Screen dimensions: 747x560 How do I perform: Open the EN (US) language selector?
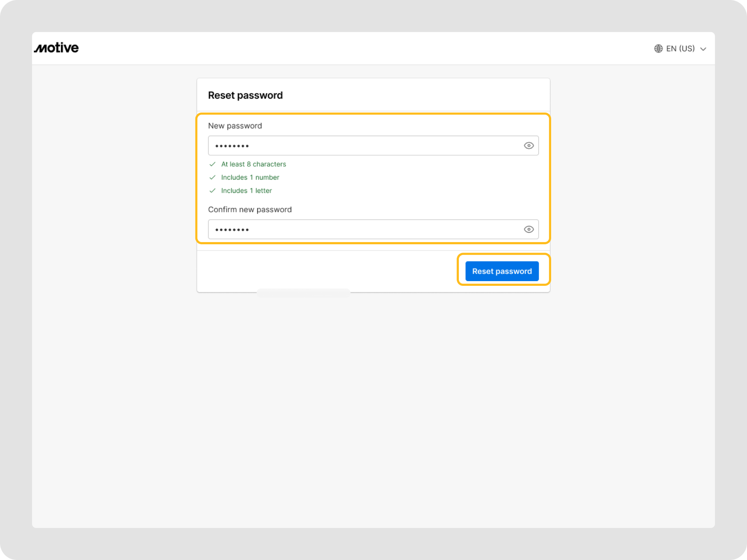pyautogui.click(x=680, y=48)
